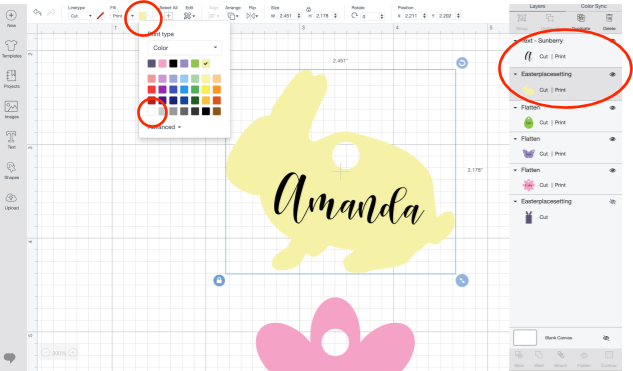
Task: Collapse the purple butterfly Flatten layer group
Action: [x=515, y=139]
